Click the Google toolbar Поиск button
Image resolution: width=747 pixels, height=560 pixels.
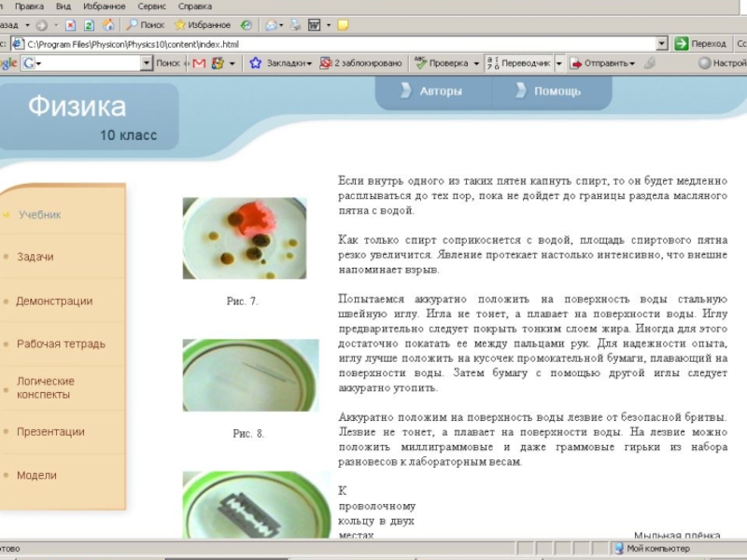pos(168,63)
